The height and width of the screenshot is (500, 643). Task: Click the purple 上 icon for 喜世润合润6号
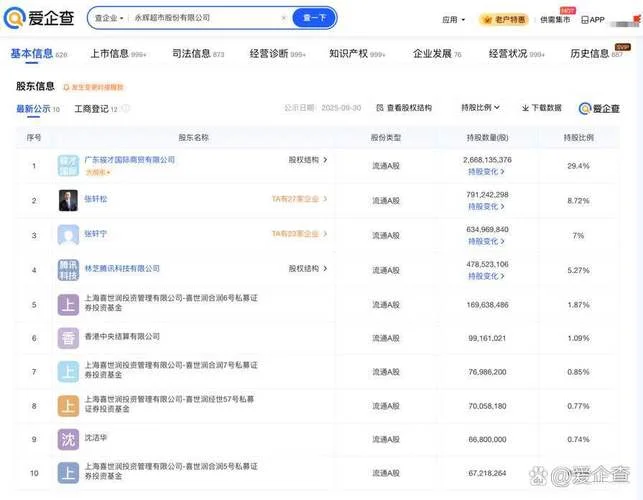tap(68, 305)
